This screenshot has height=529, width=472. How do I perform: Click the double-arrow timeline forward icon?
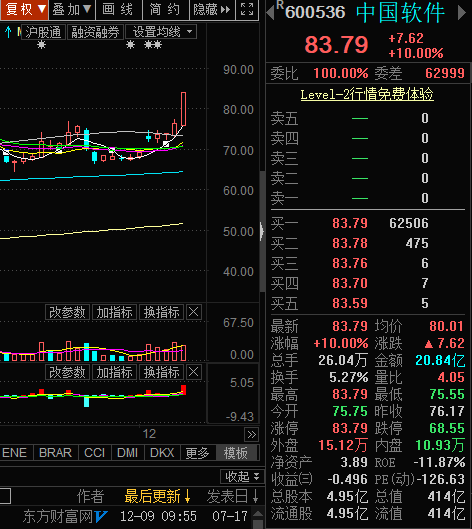pos(251,435)
